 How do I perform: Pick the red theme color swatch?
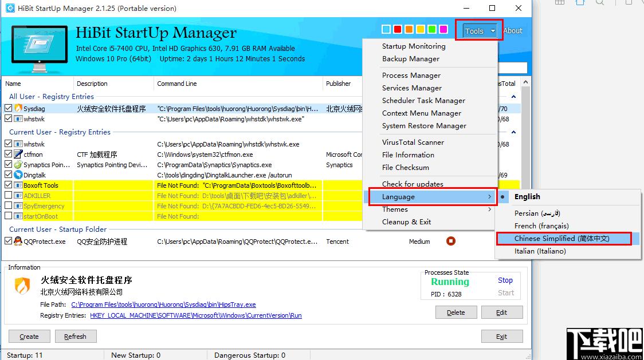click(x=398, y=29)
